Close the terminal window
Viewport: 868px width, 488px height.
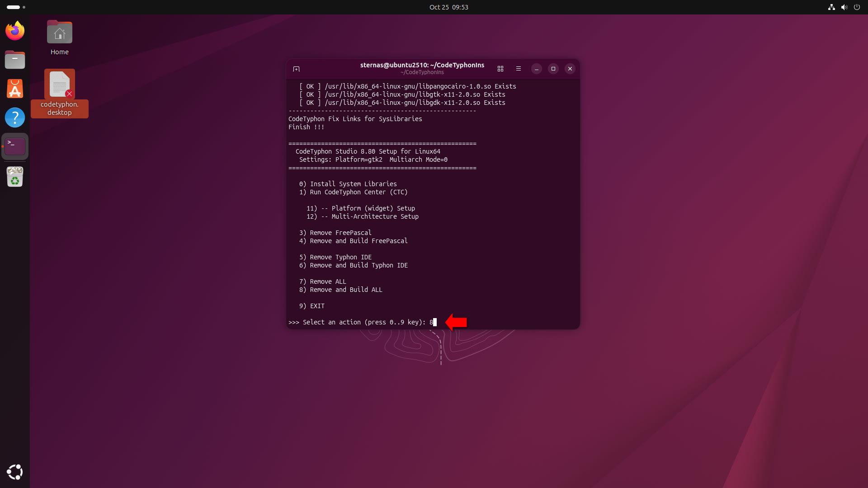tap(570, 69)
